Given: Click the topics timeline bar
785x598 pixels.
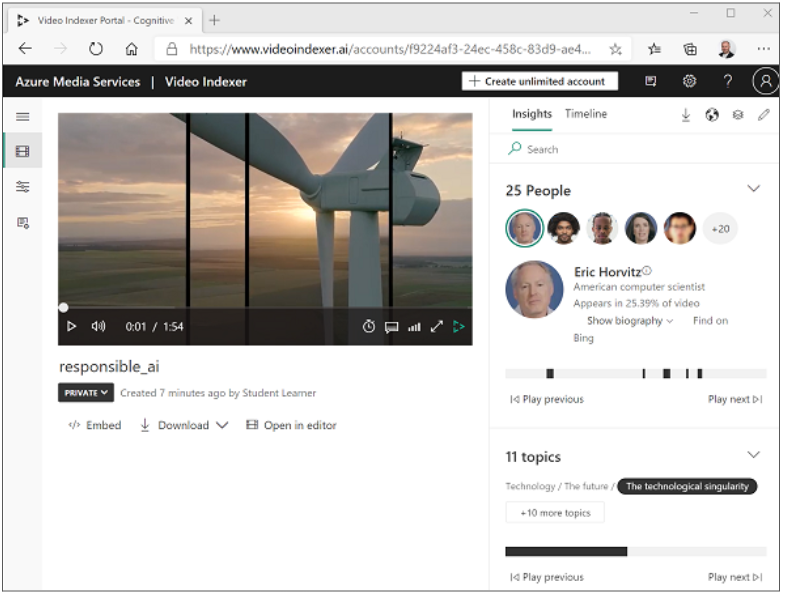Looking at the screenshot, I should 638,553.
